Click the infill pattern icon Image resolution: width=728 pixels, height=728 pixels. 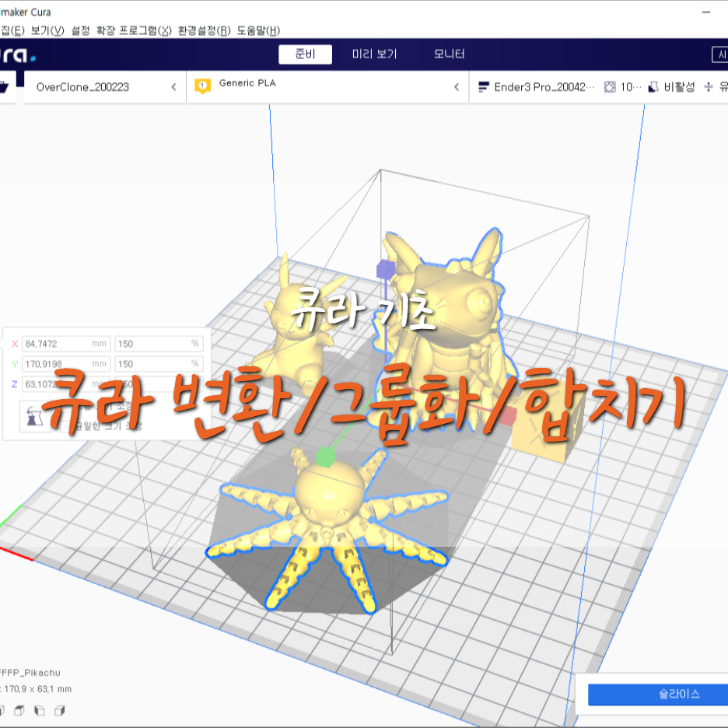[x=610, y=87]
